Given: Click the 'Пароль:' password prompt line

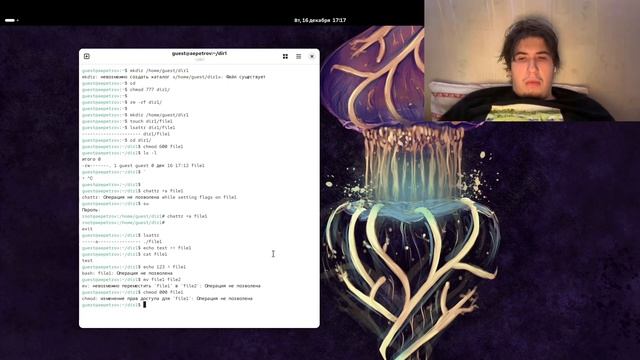Looking at the screenshot, I should pyautogui.click(x=91, y=210).
